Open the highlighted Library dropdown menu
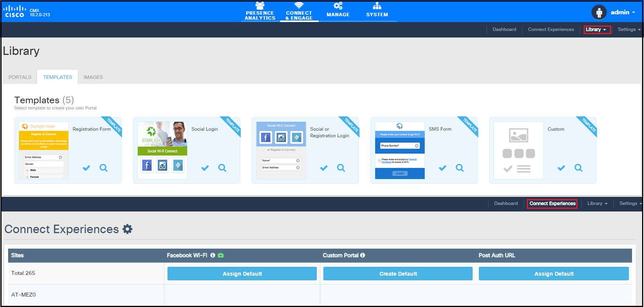This screenshot has width=644, height=307. coord(597,30)
